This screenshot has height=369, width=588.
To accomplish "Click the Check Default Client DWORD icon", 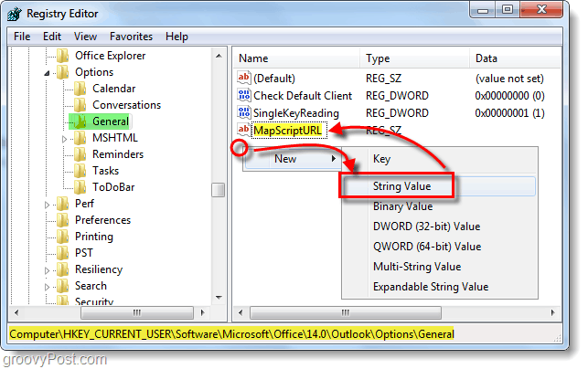I will pyautogui.click(x=244, y=95).
